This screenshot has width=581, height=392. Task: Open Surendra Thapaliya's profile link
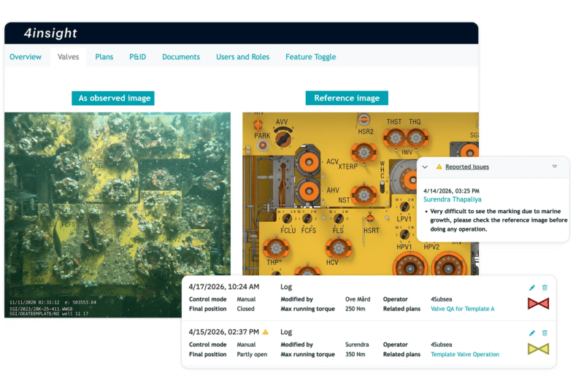(453, 199)
